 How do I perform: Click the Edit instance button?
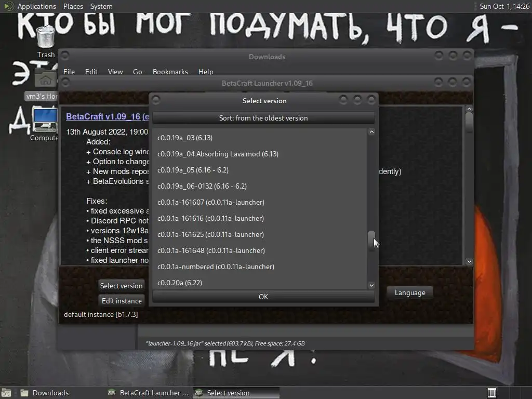click(x=122, y=301)
